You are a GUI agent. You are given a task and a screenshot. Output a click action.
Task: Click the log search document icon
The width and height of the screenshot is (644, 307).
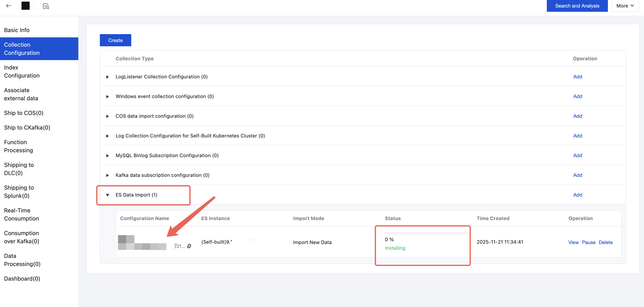46,6
